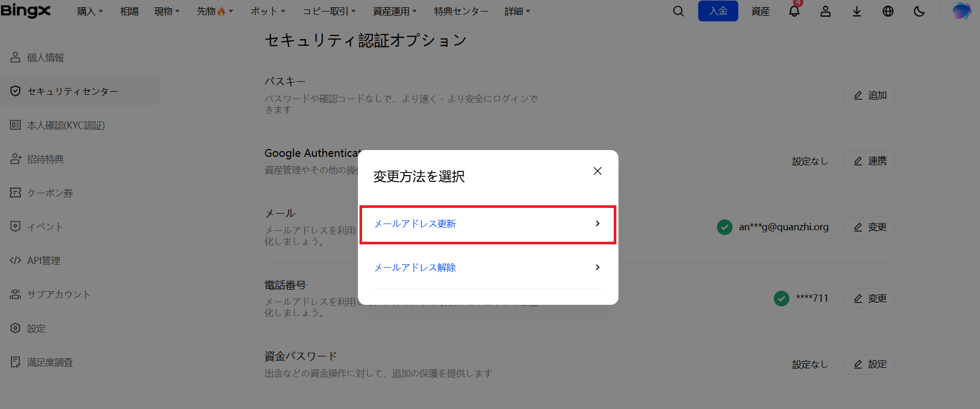Screen dimensions: 980x409
Task: Click the download app icon
Action: [857, 11]
